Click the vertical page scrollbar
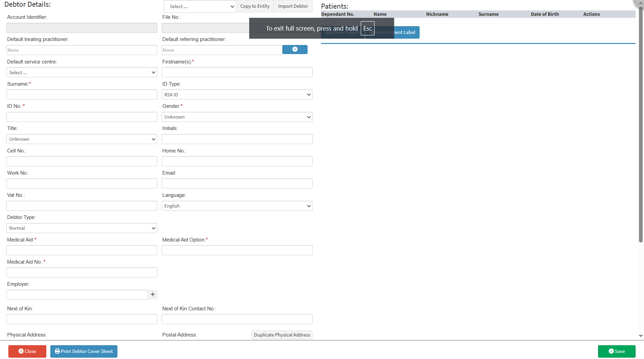644x359 pixels. pos(641,124)
